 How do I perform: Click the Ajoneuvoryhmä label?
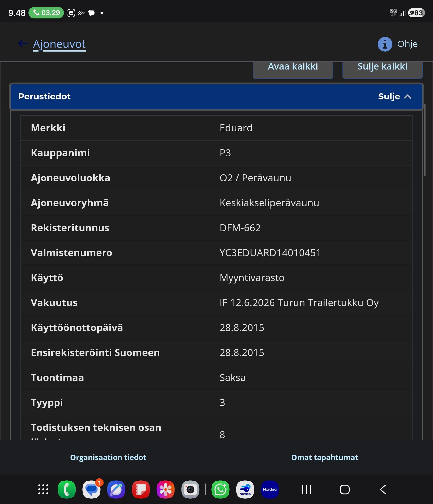[x=70, y=203]
